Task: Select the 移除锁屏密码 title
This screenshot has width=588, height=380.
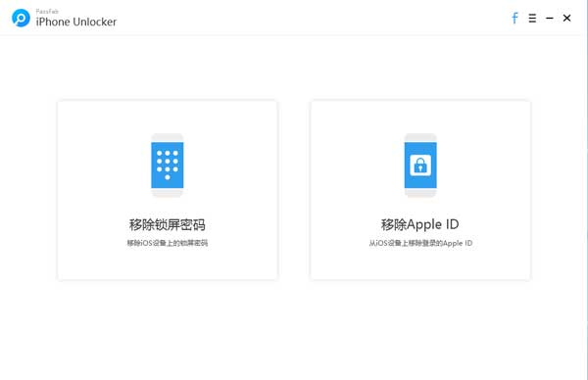Action: point(168,225)
